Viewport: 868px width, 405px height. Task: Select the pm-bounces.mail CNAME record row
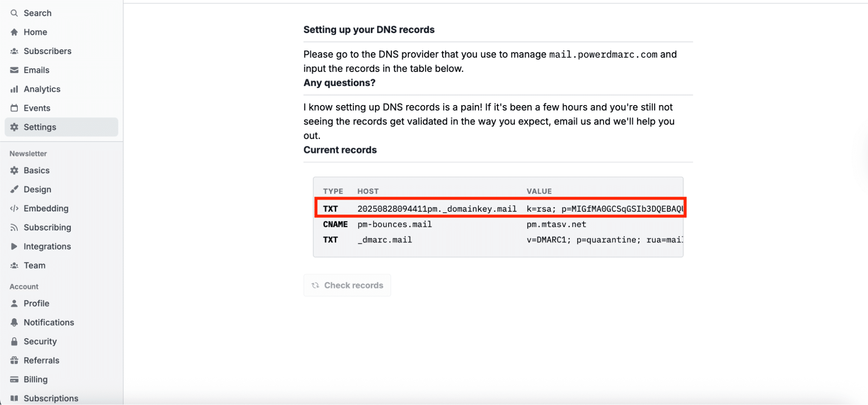[x=498, y=224]
